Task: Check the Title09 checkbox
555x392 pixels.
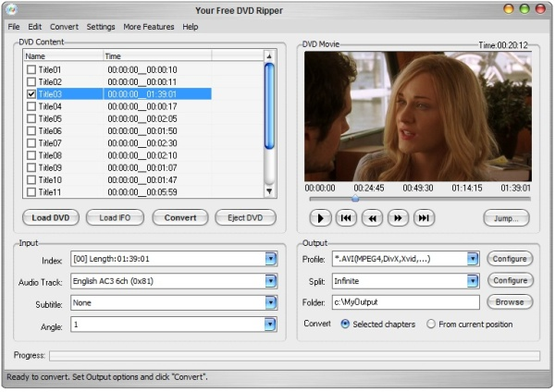Action: pyautogui.click(x=31, y=167)
